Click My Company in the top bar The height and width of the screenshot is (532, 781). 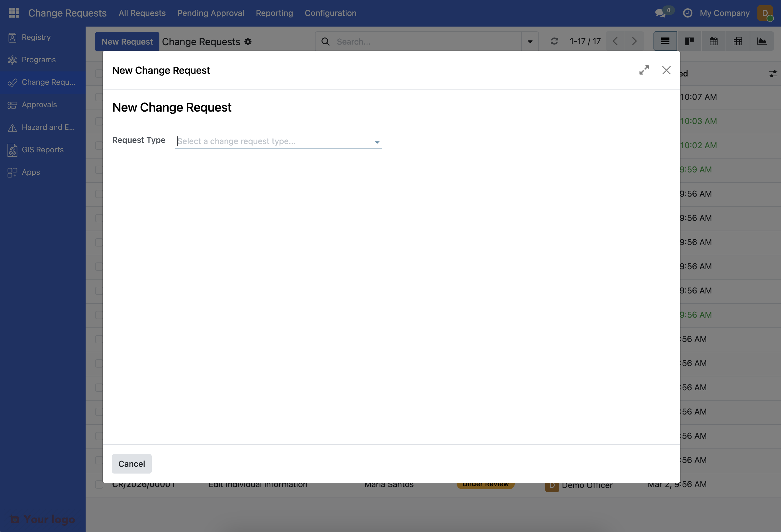pos(725,13)
